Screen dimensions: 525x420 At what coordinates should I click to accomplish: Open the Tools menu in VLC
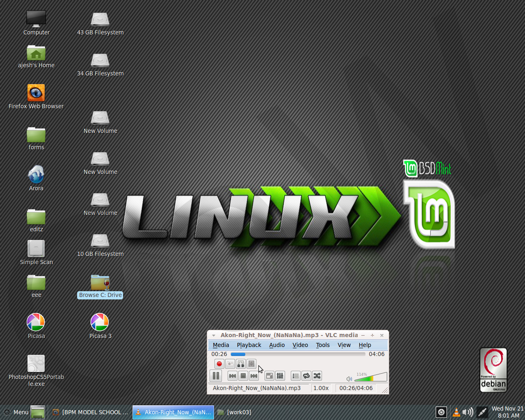[323, 345]
